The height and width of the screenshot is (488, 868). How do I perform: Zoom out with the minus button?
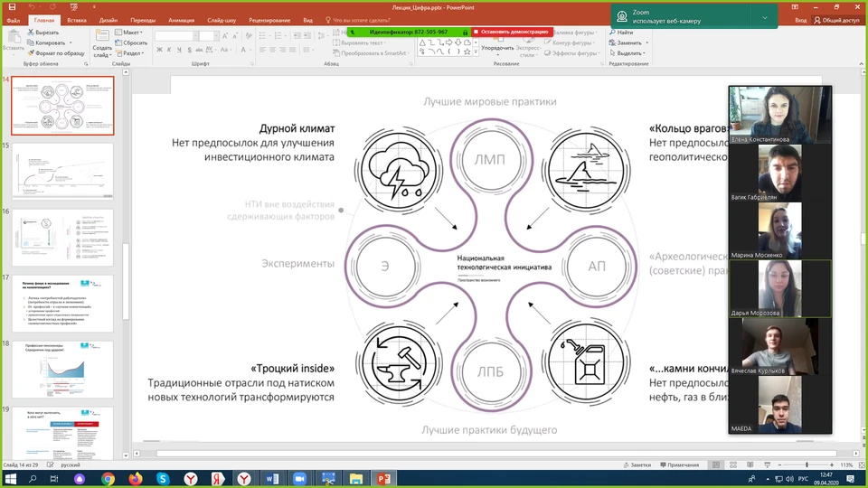click(779, 465)
